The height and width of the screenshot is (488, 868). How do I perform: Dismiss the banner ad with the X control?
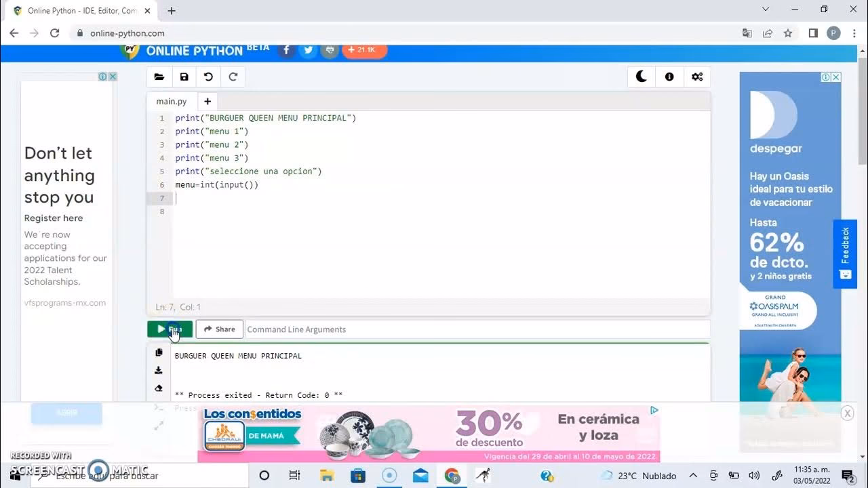pyautogui.click(x=846, y=413)
